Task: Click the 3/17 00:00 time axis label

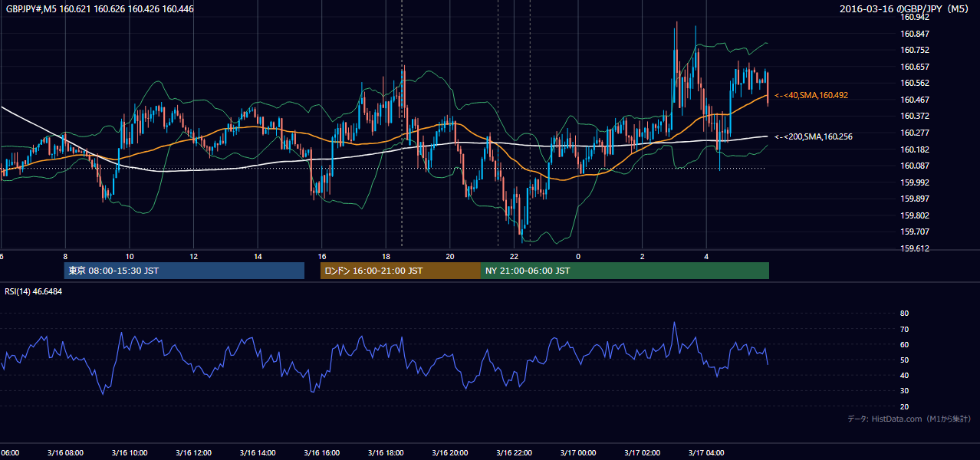Action: click(578, 453)
